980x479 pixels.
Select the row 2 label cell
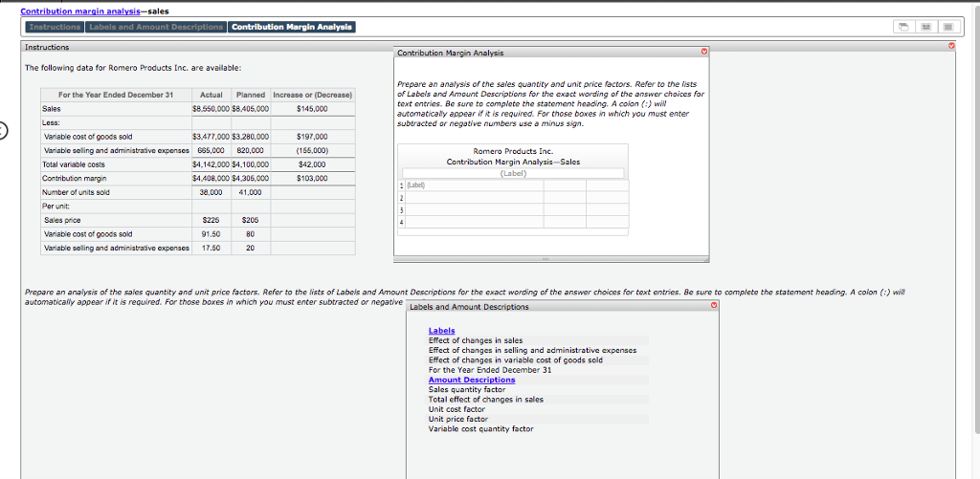tap(475, 197)
